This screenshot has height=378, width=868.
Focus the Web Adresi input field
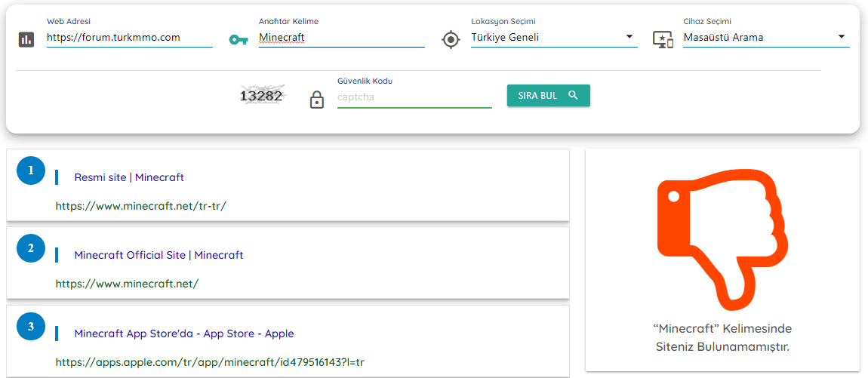130,38
